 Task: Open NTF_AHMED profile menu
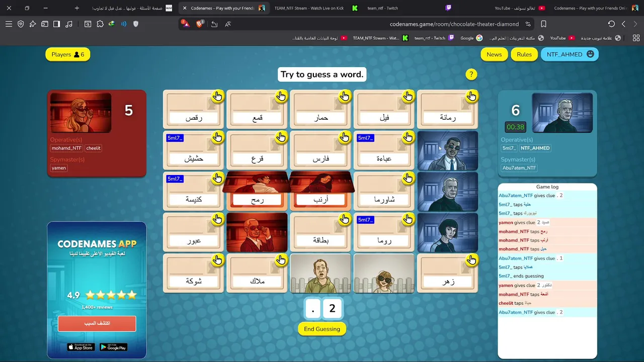tap(570, 54)
